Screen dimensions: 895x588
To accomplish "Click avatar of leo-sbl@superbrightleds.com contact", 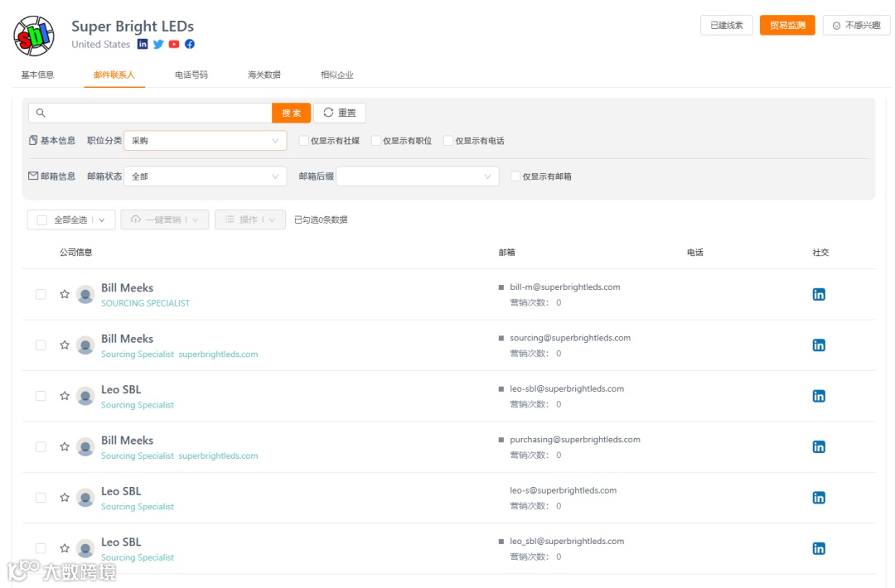I will [x=85, y=396].
